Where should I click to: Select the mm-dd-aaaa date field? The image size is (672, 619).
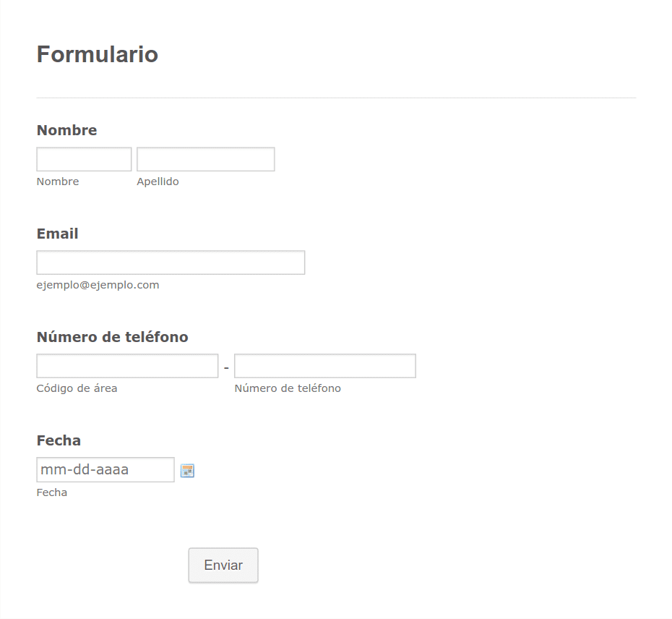point(105,470)
